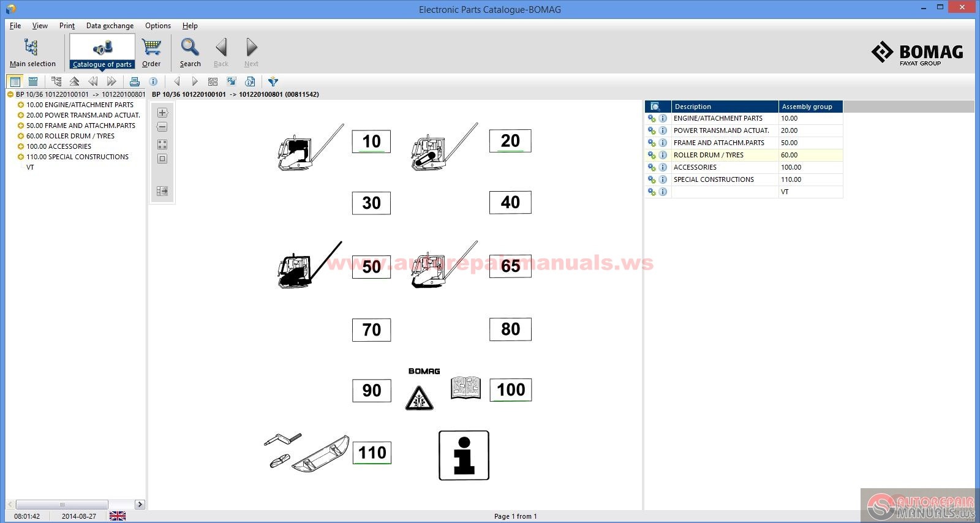Click gear icon in ACCESSORIES table row
This screenshot has width=980, height=523.
652,167
